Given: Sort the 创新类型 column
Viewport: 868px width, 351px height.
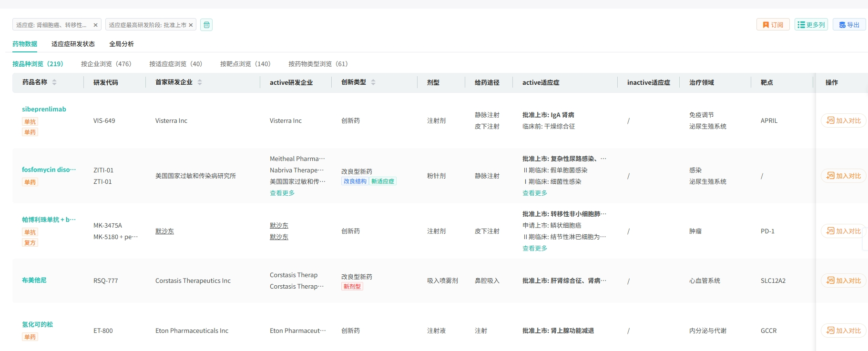Looking at the screenshot, I should click(x=373, y=82).
